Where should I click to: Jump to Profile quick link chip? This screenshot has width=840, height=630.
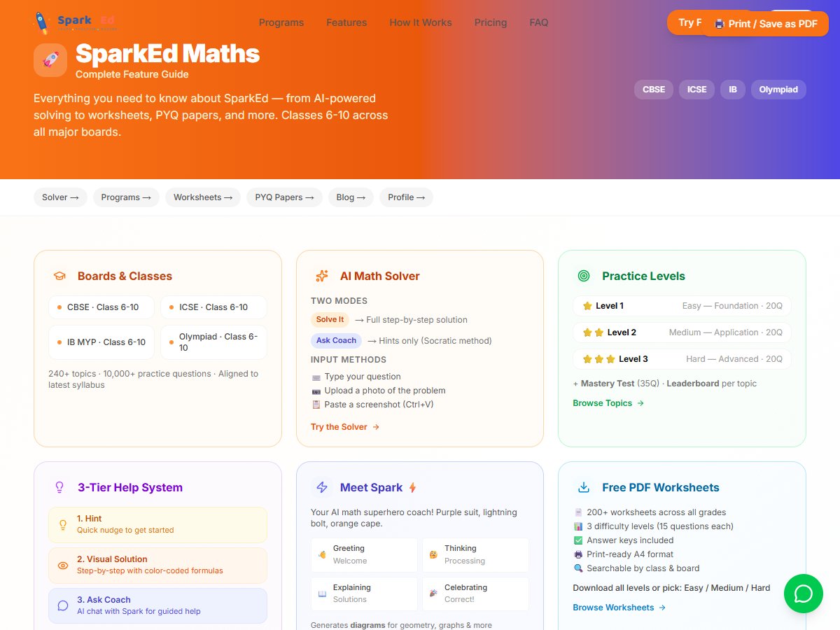point(407,197)
